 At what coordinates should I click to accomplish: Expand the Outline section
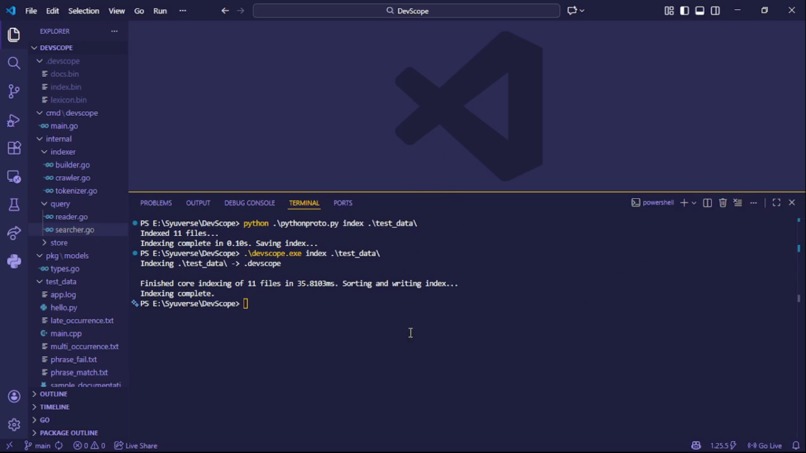[x=78, y=394]
